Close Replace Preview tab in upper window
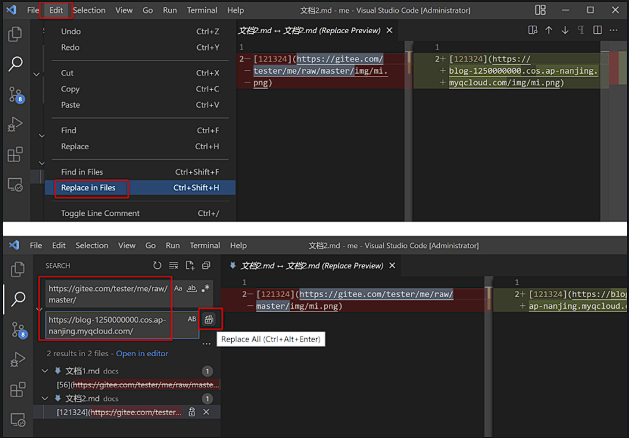Screen dimensions: 629x438 click(390, 30)
